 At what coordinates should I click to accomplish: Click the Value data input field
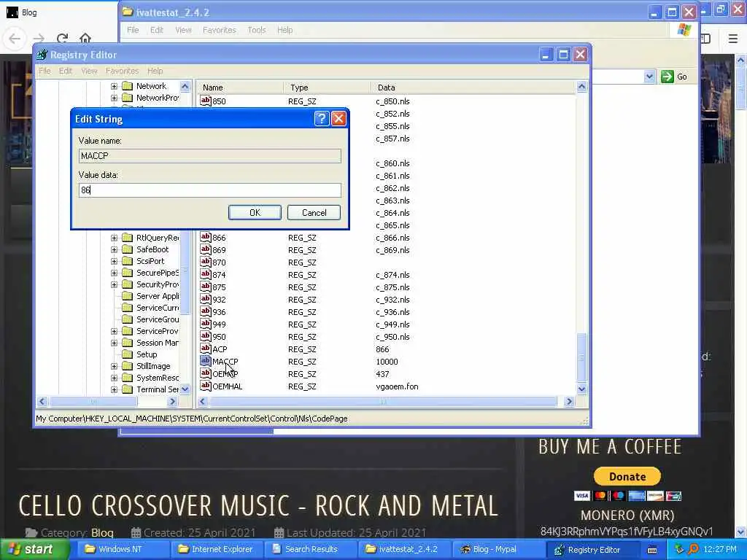click(209, 190)
